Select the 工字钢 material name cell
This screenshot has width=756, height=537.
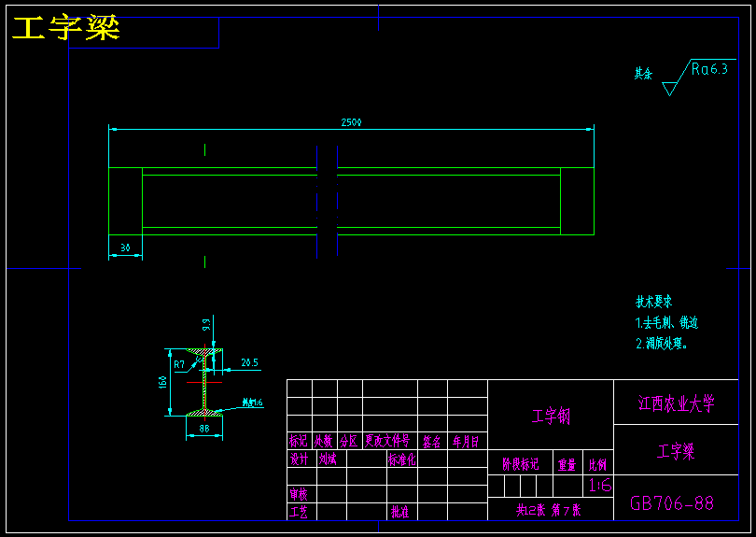[551, 416]
